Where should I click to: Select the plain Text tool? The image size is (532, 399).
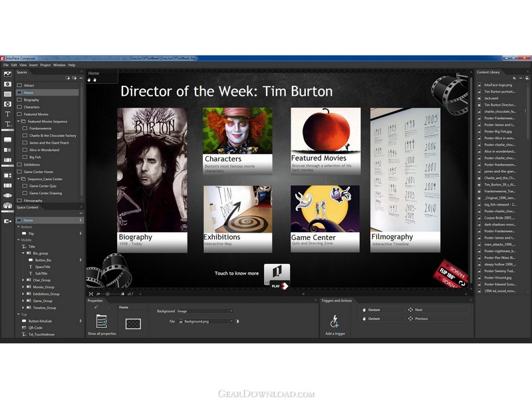coord(7,114)
